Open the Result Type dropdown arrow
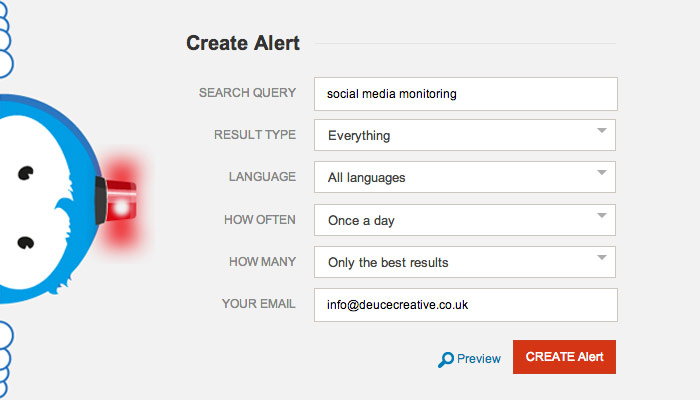 [602, 131]
